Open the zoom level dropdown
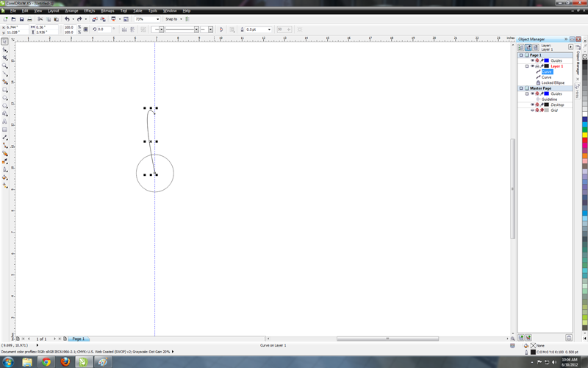 [x=157, y=19]
